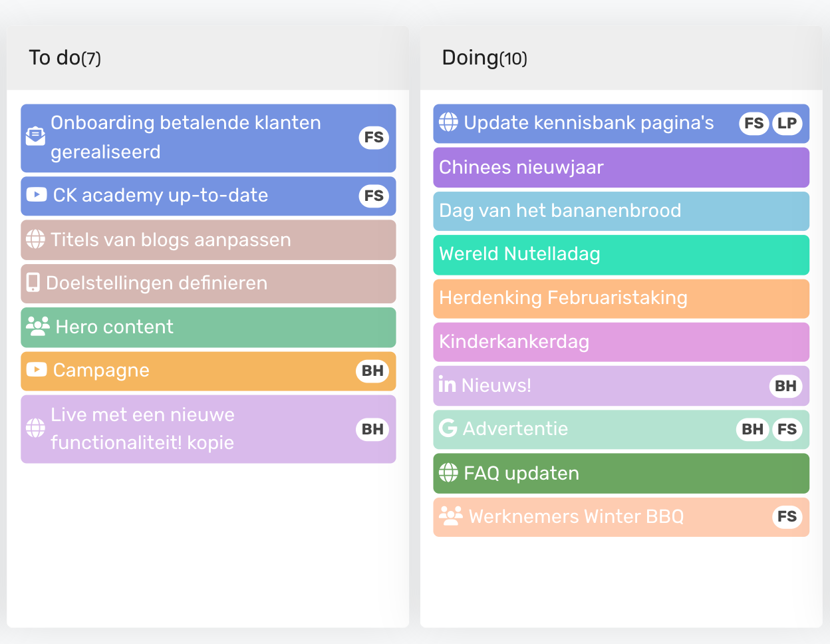
Task: Click the YouTube icon on Campagne card
Action: click(x=37, y=369)
